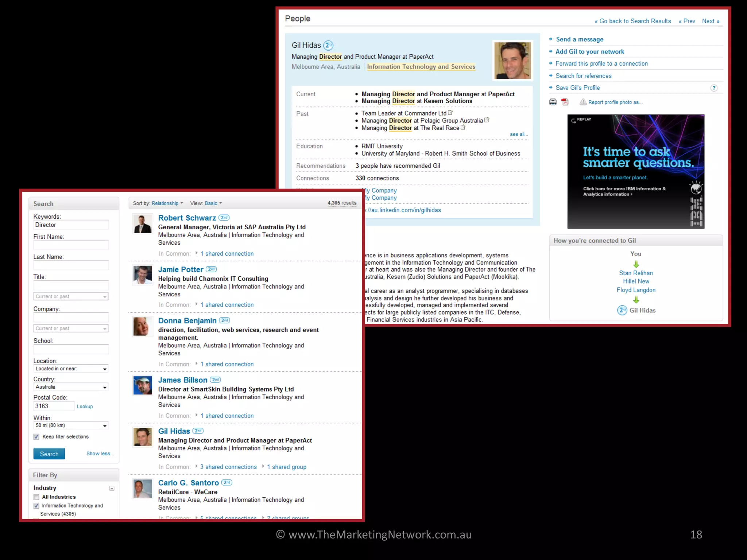Click the help question mark icon

point(714,88)
